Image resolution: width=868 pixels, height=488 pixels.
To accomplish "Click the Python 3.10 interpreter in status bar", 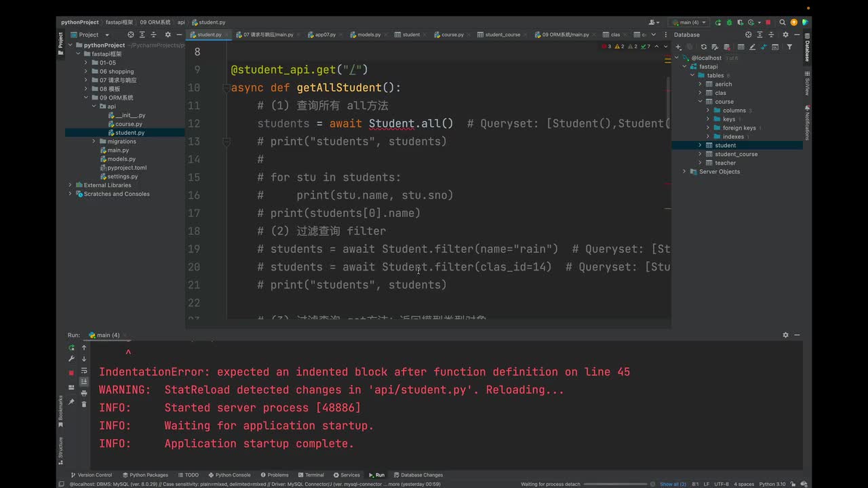I will (x=772, y=484).
